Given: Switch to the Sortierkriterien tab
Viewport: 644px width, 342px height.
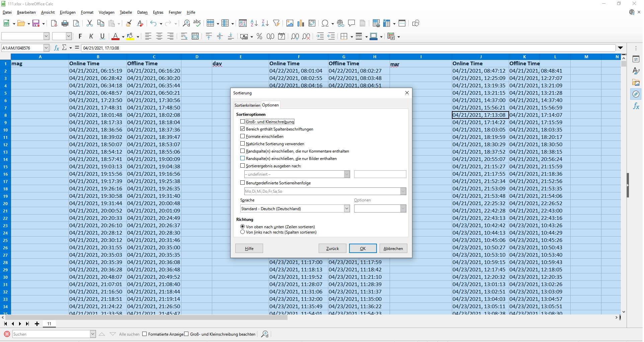Looking at the screenshot, I should 247,105.
